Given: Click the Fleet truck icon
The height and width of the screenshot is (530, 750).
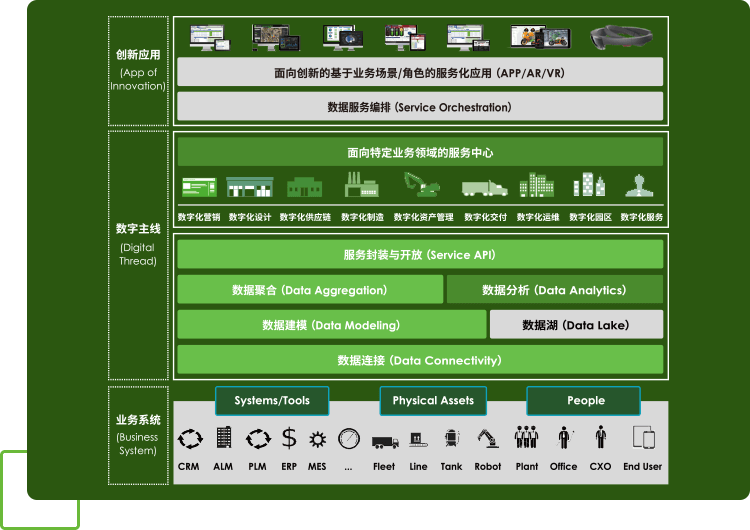Looking at the screenshot, I should point(385,442).
